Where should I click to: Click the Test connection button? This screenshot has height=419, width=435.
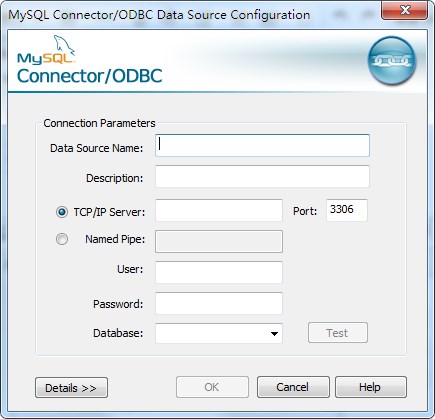(x=338, y=333)
